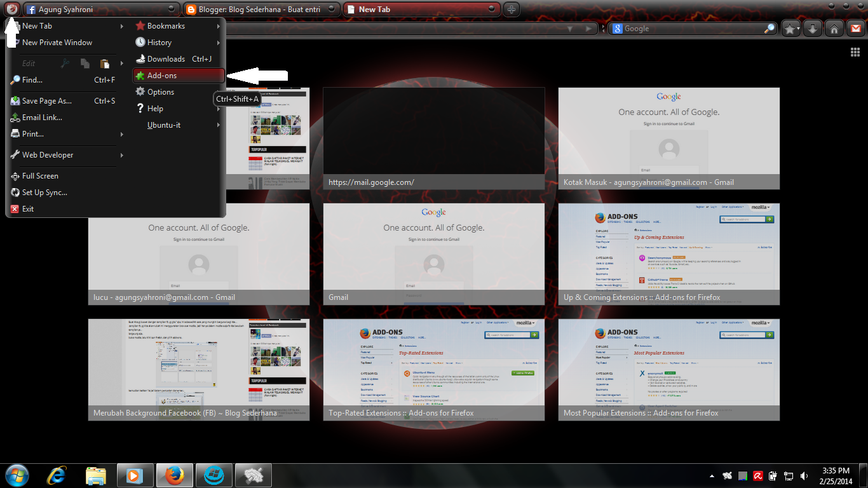
Task: Launch Windows Media Player from the taskbar
Action: 135,475
